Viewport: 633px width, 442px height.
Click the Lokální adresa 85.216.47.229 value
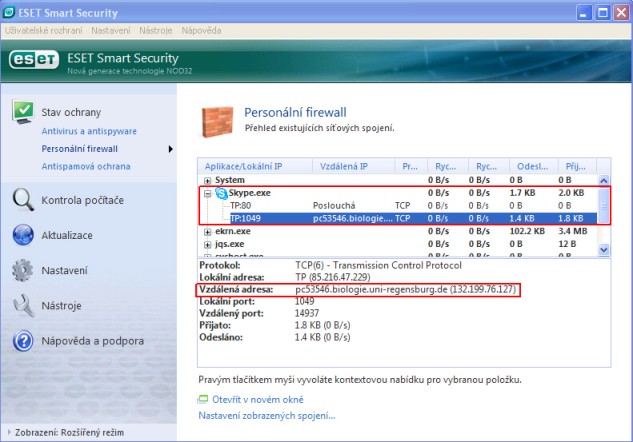(x=333, y=278)
